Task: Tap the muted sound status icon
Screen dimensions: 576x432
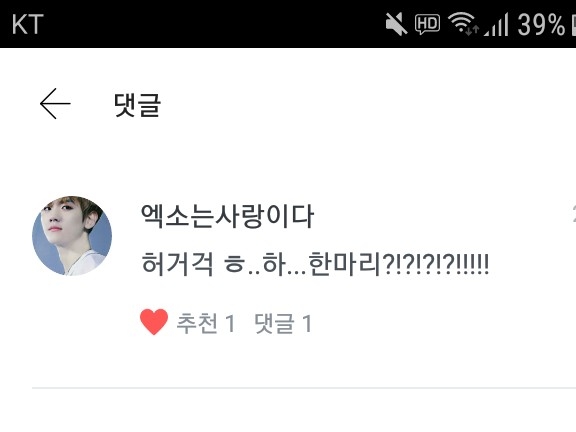Action: pyautogui.click(x=396, y=24)
